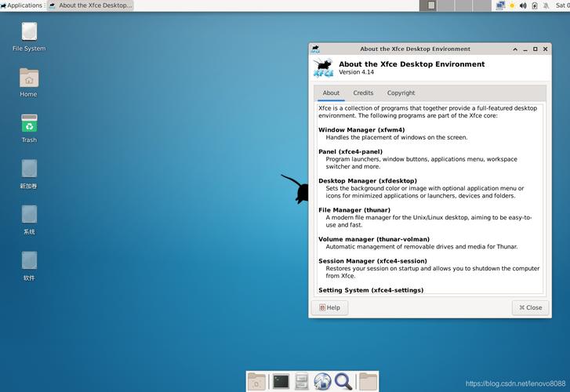Close the About window with the title bar X

545,49
